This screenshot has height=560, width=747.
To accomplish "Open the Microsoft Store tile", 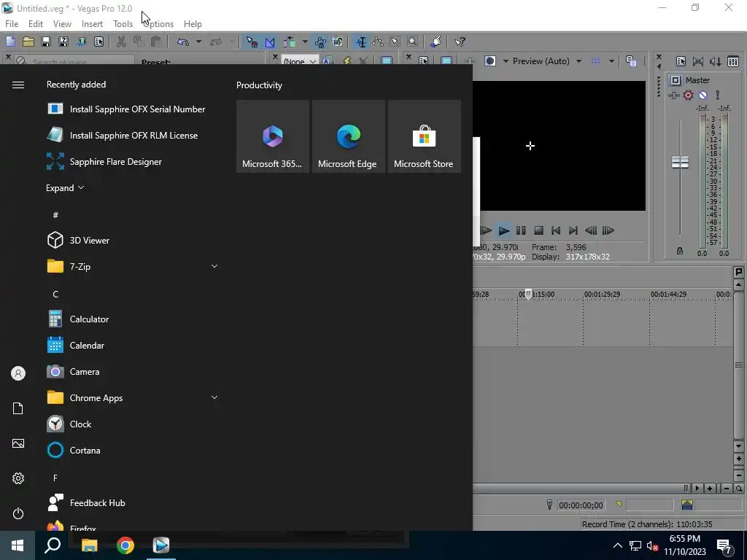I will pyautogui.click(x=424, y=136).
